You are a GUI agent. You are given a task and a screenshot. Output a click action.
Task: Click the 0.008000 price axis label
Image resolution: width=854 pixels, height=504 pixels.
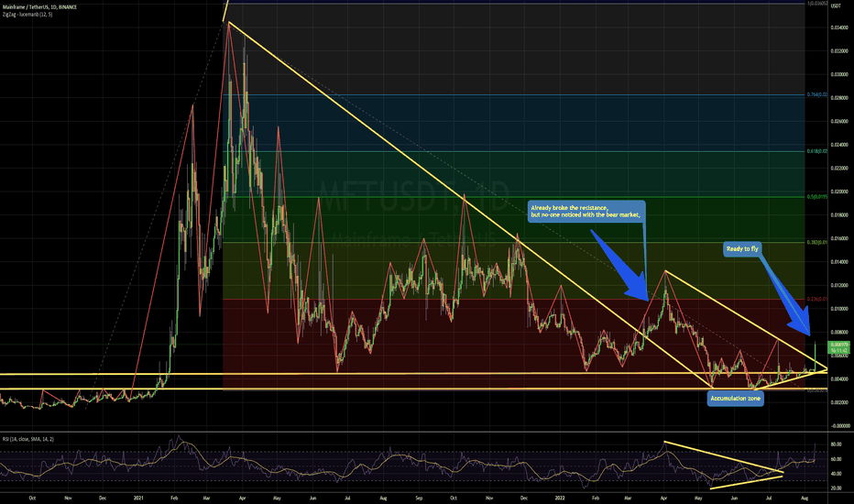click(839, 333)
